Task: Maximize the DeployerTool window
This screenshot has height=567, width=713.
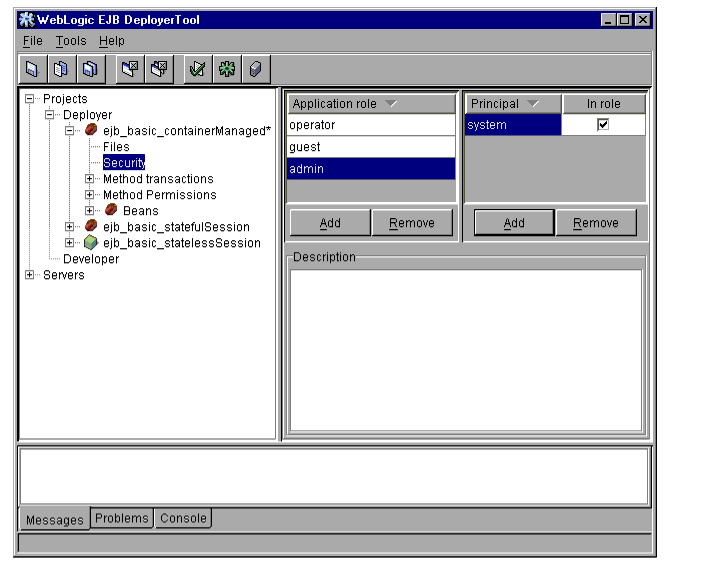Action: point(625,20)
